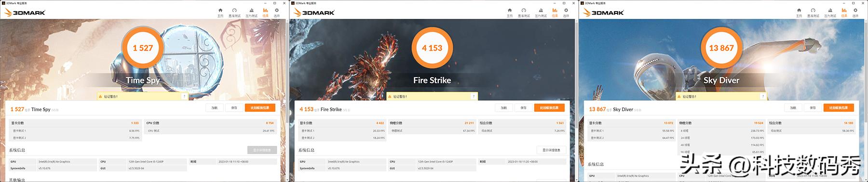Image resolution: width=868 pixels, height=182 pixels.
Task: Click the 67.34 FPS physics test result in Fire Strike
Action: click(x=469, y=130)
